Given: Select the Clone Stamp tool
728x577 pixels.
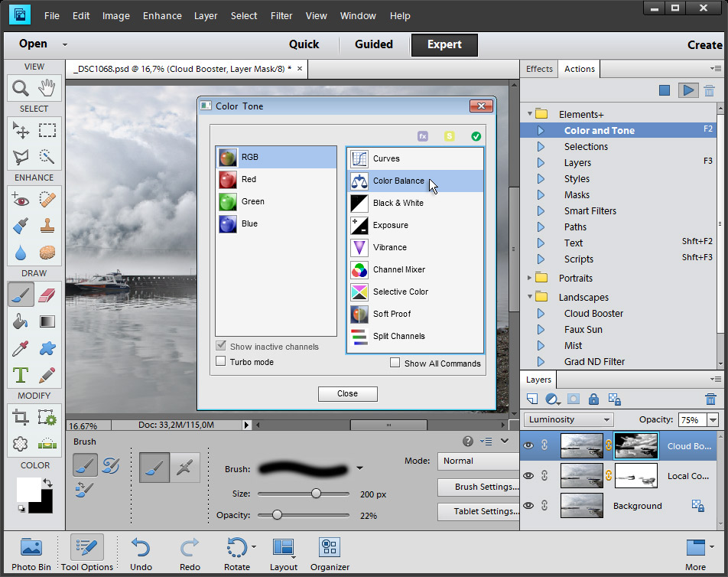Looking at the screenshot, I should 47,227.
